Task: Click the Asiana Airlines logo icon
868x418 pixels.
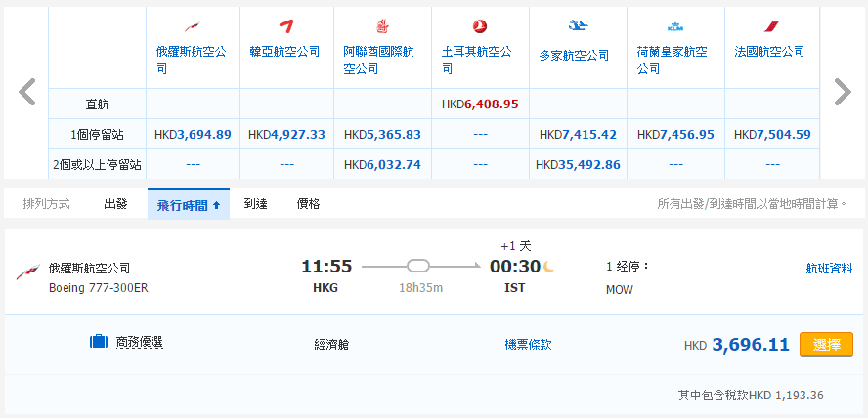Action: (287, 26)
